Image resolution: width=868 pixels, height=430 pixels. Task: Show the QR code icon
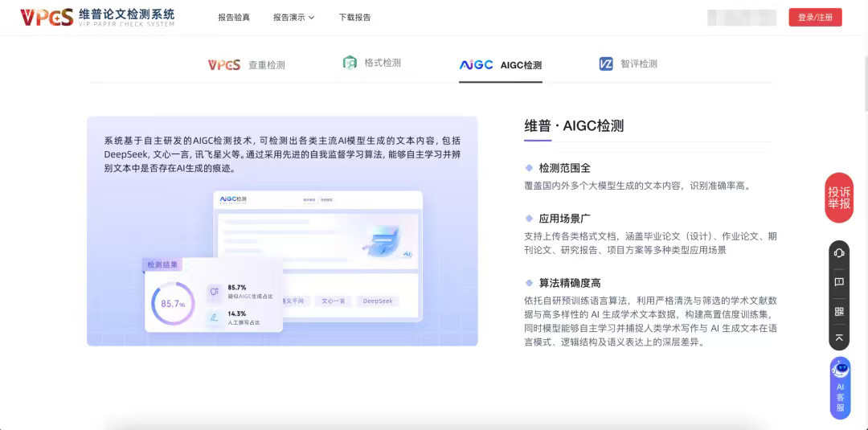pos(839,311)
